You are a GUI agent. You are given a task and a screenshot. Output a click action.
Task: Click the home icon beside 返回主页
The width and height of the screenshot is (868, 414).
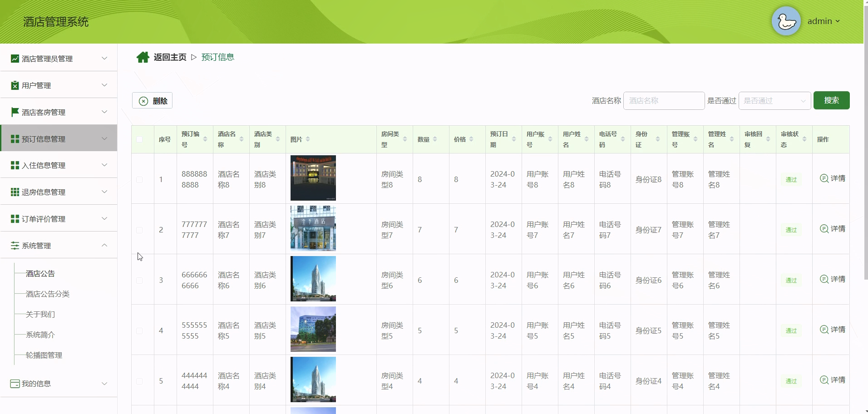[143, 57]
